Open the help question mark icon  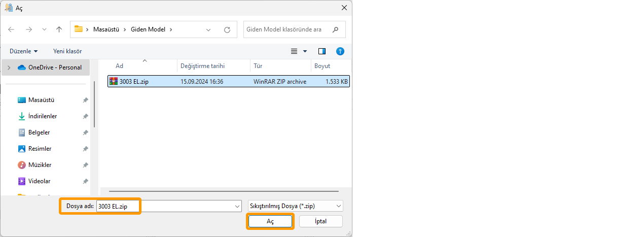[340, 51]
